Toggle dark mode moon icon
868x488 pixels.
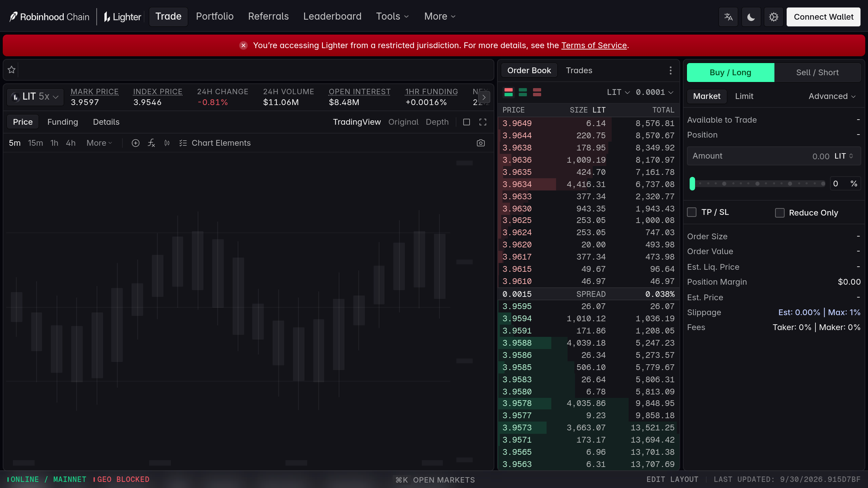pos(751,17)
